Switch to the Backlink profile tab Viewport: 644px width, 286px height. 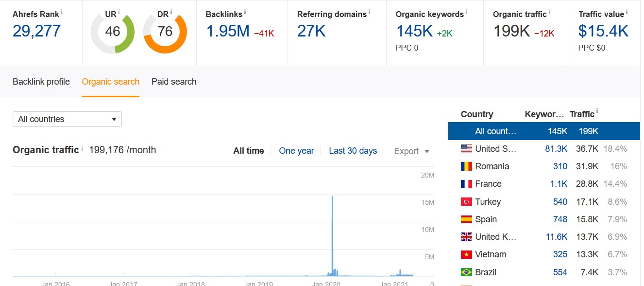tap(41, 82)
